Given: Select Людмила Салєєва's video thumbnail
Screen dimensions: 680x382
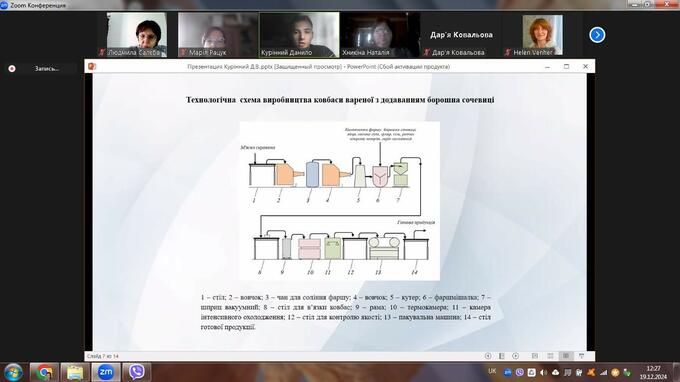Looking at the screenshot, I should point(137,35).
